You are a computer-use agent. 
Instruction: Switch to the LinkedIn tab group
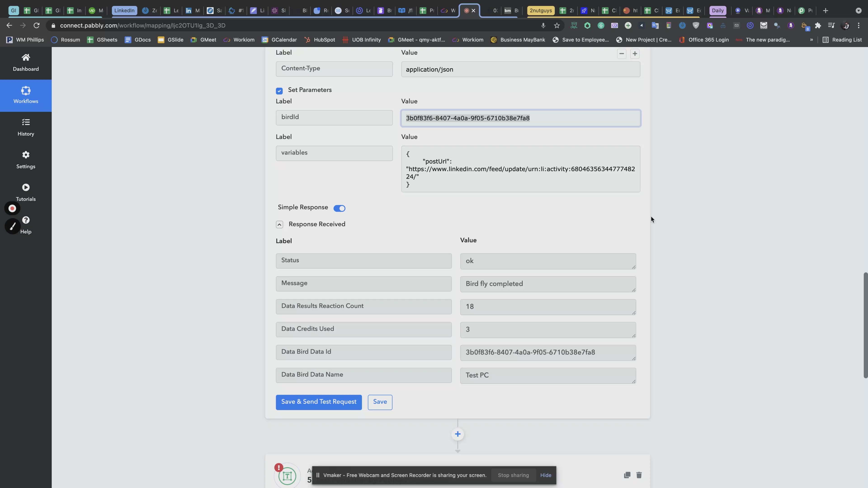[x=124, y=10]
